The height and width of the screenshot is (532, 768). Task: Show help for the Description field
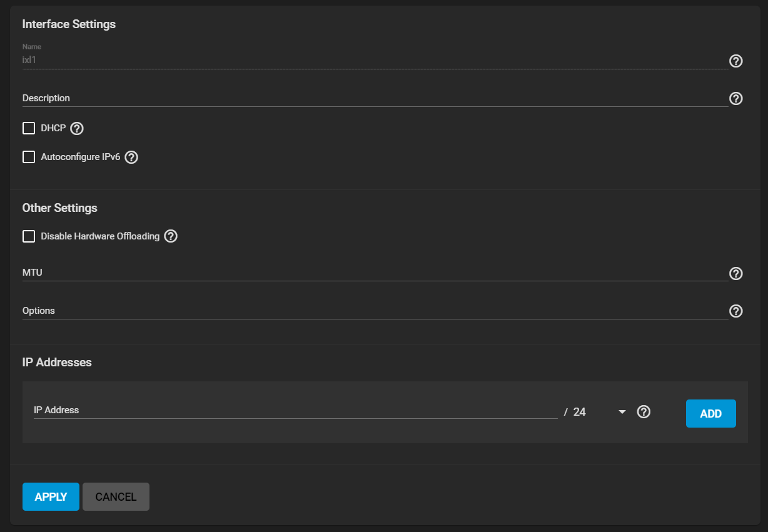click(736, 98)
